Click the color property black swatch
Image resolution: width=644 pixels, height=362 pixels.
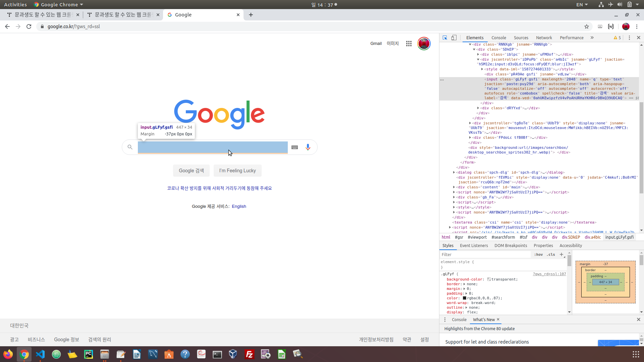click(465, 298)
